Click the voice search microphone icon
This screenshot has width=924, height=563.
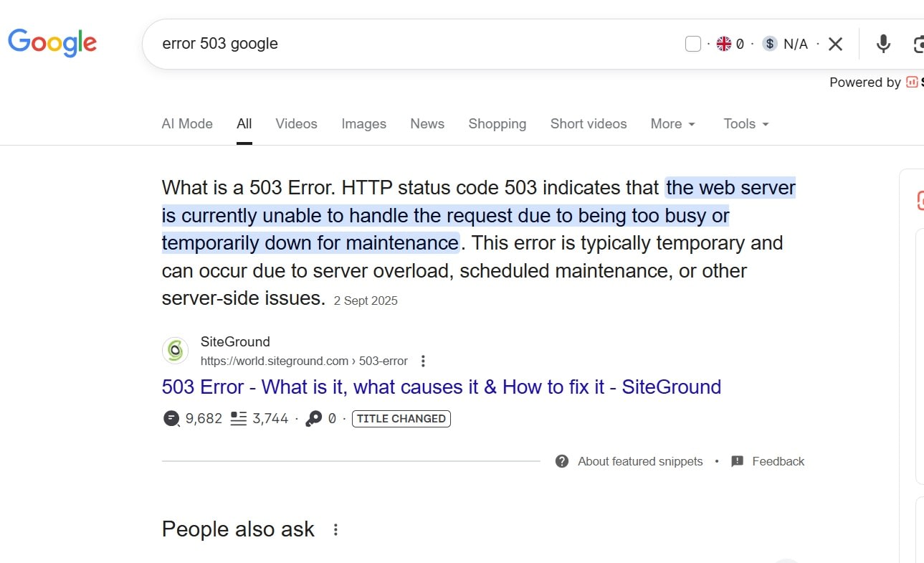coord(882,44)
